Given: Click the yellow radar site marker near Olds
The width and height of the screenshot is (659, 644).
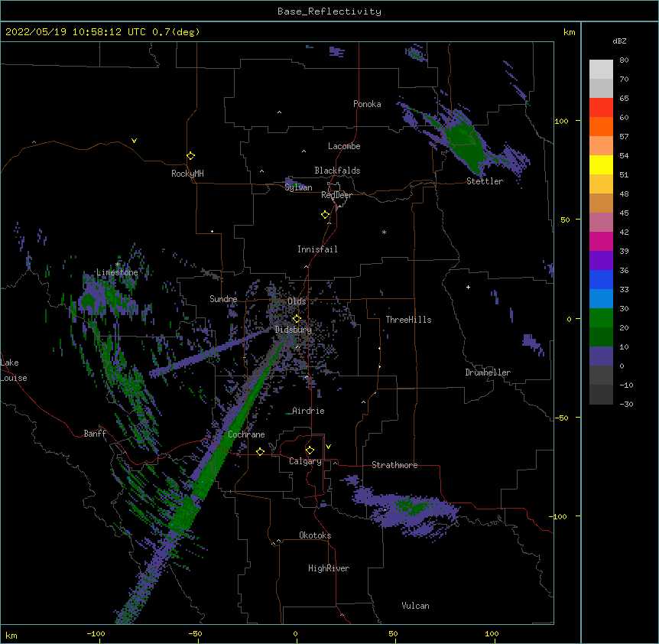Looking at the screenshot, I should [297, 319].
